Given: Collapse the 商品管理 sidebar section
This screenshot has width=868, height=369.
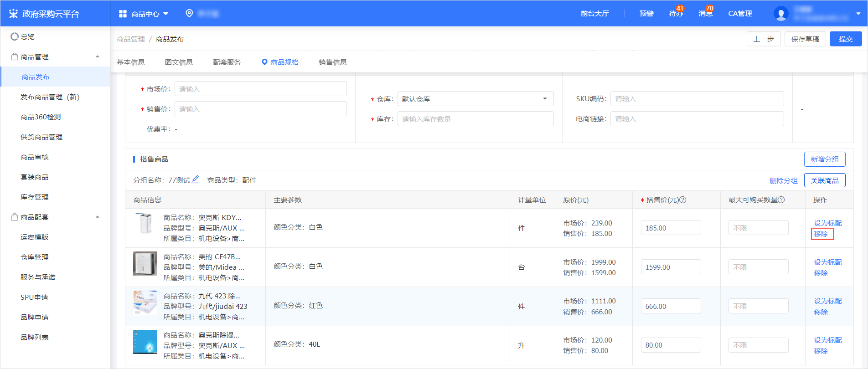Looking at the screenshot, I should (x=98, y=56).
